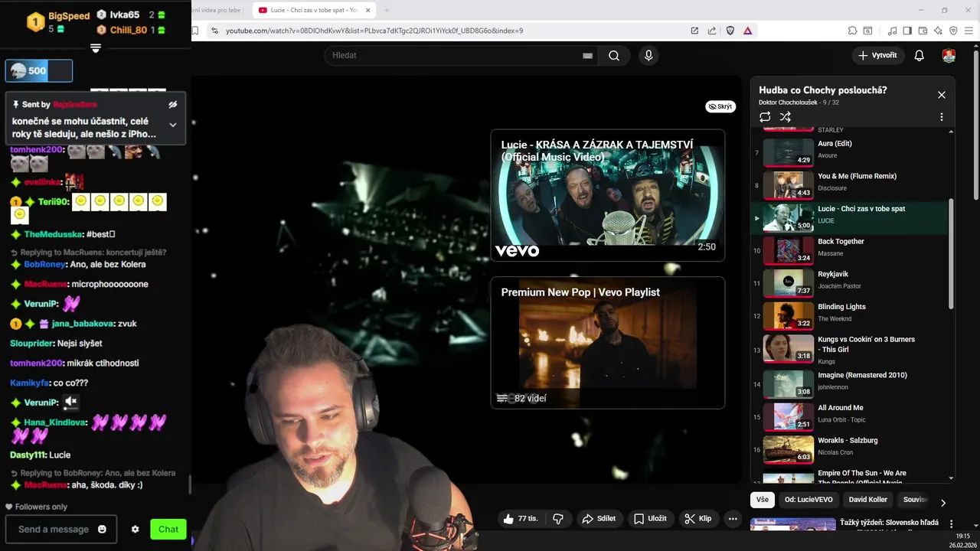Click the browser site info icon

tap(214, 31)
